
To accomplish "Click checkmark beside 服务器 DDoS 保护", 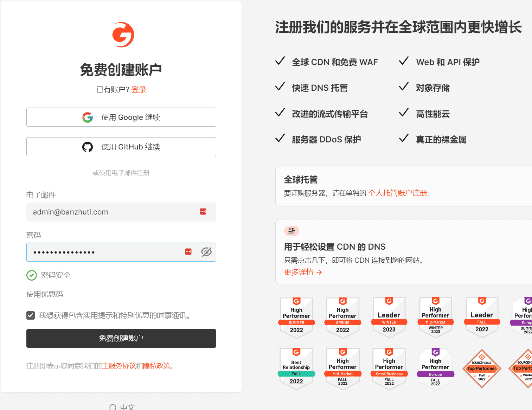I will coord(280,138).
